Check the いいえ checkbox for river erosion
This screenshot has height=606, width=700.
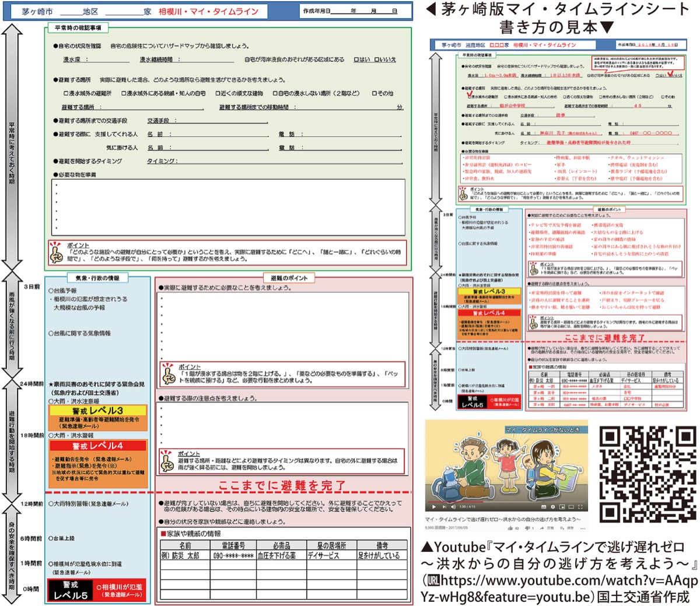point(376,59)
